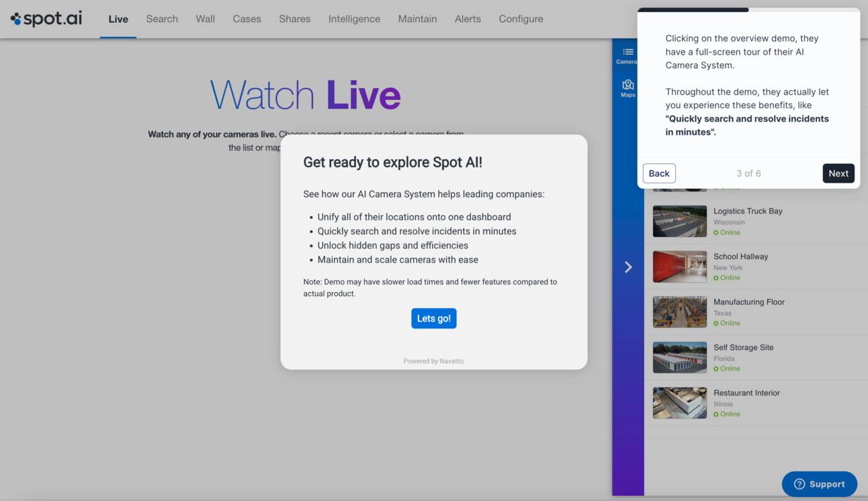Click the School Hallway camera name
868x501 pixels.
point(740,257)
